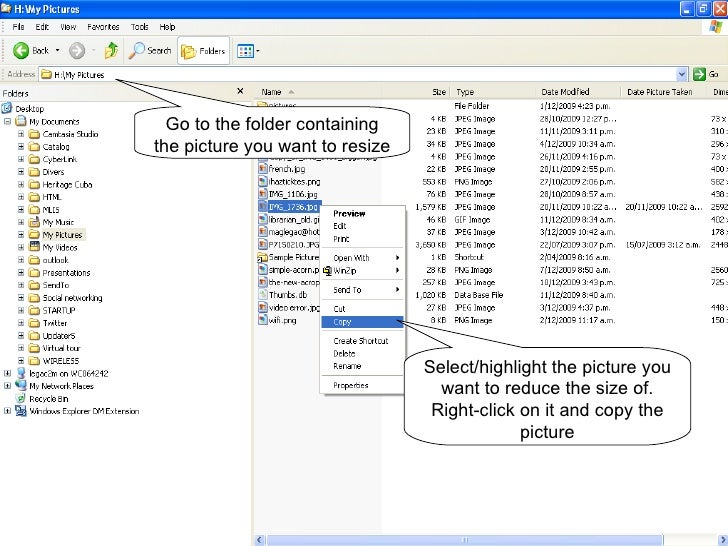Expand the My Network Places node
This screenshot has height=546, width=728.
7,385
